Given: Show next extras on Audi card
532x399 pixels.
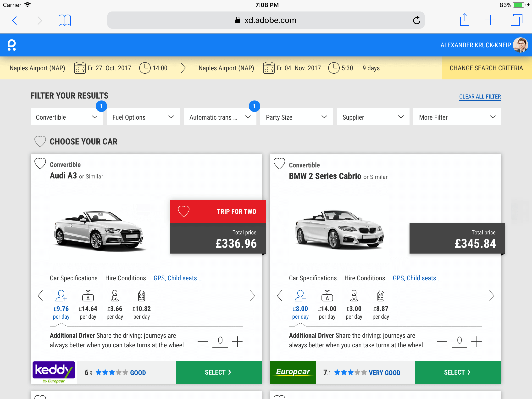Looking at the screenshot, I should click(x=252, y=296).
